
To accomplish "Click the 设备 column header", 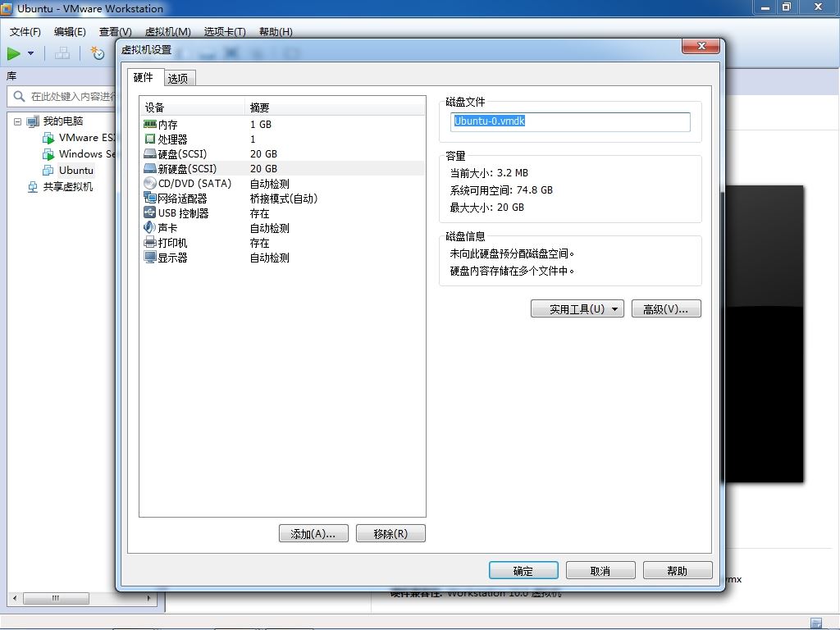I will click(192, 107).
